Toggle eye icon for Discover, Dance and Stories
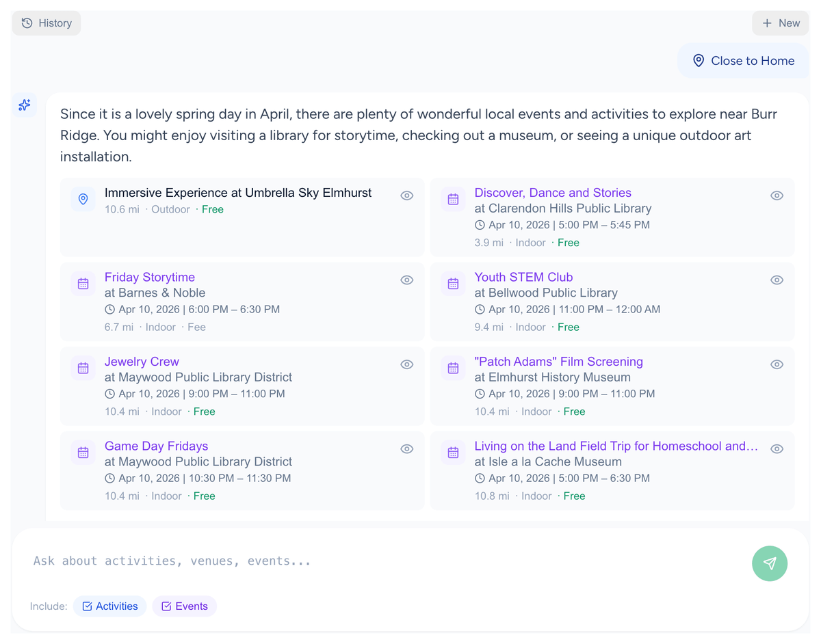 [777, 196]
